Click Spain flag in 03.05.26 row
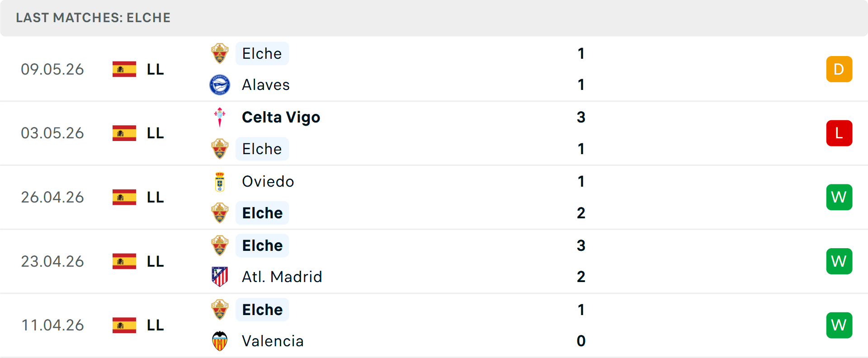868x358 pixels. (124, 133)
